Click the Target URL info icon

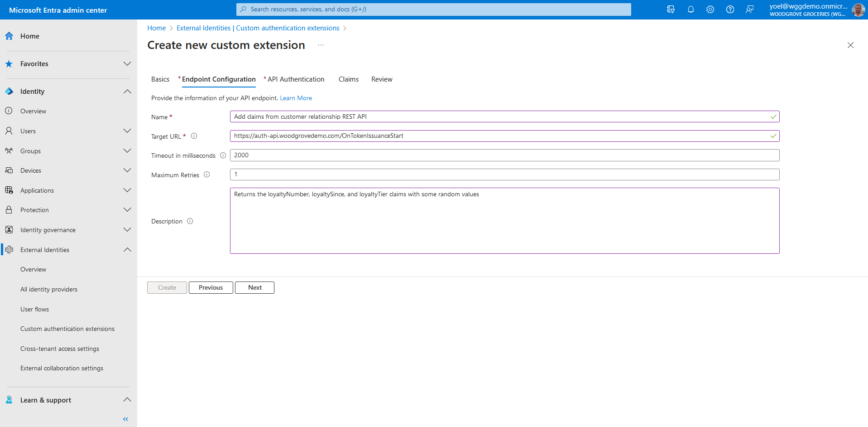(194, 136)
